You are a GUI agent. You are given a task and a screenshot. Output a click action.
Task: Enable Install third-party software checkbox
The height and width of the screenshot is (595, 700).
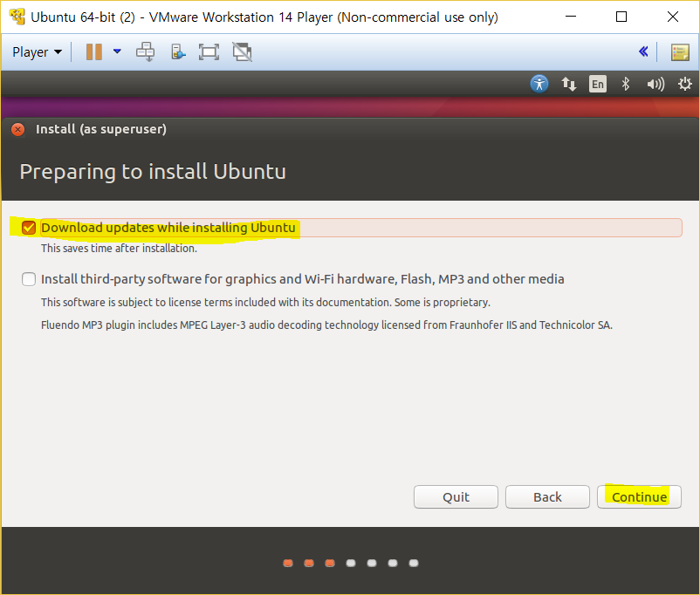[29, 279]
